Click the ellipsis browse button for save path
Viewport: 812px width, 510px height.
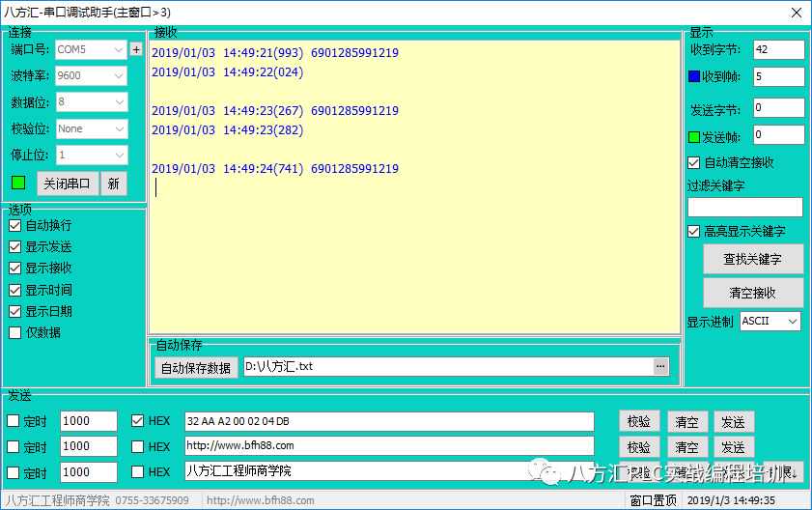[x=660, y=367]
